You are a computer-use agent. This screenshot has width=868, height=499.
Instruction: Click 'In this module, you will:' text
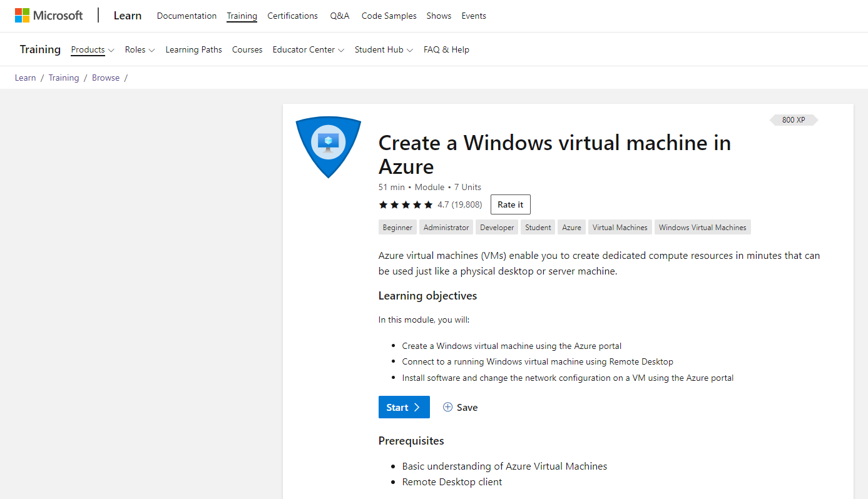(424, 320)
